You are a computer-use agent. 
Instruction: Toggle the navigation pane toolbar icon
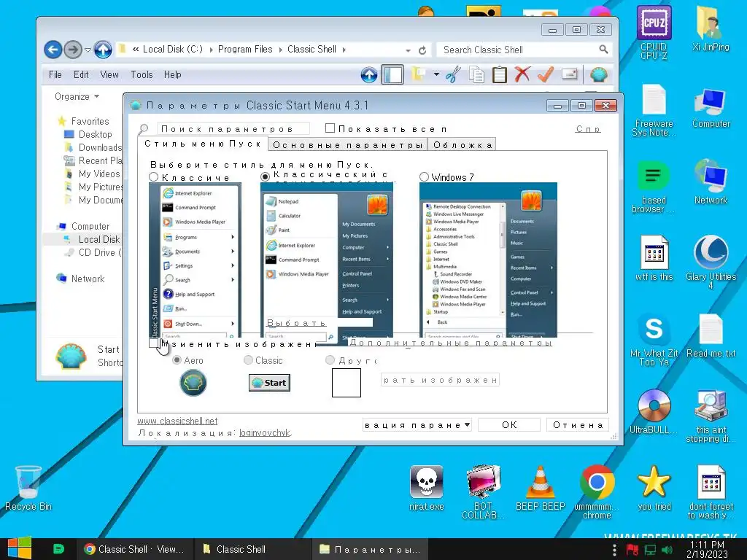[x=392, y=75]
